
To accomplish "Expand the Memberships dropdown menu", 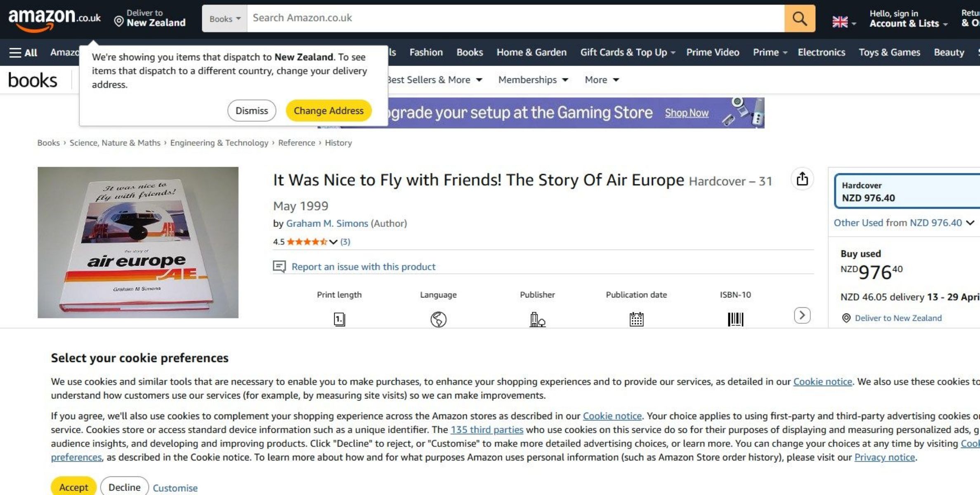I will (x=533, y=80).
